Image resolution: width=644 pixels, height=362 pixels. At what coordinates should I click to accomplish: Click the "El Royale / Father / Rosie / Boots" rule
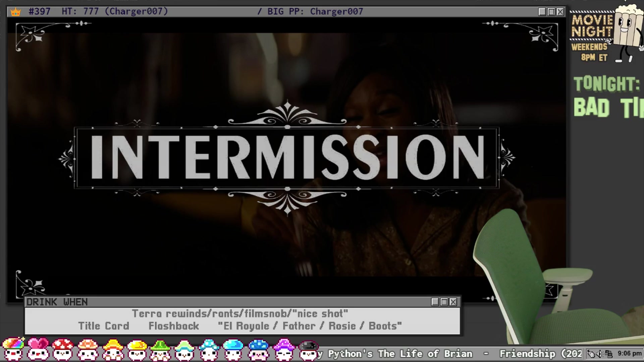(310, 326)
